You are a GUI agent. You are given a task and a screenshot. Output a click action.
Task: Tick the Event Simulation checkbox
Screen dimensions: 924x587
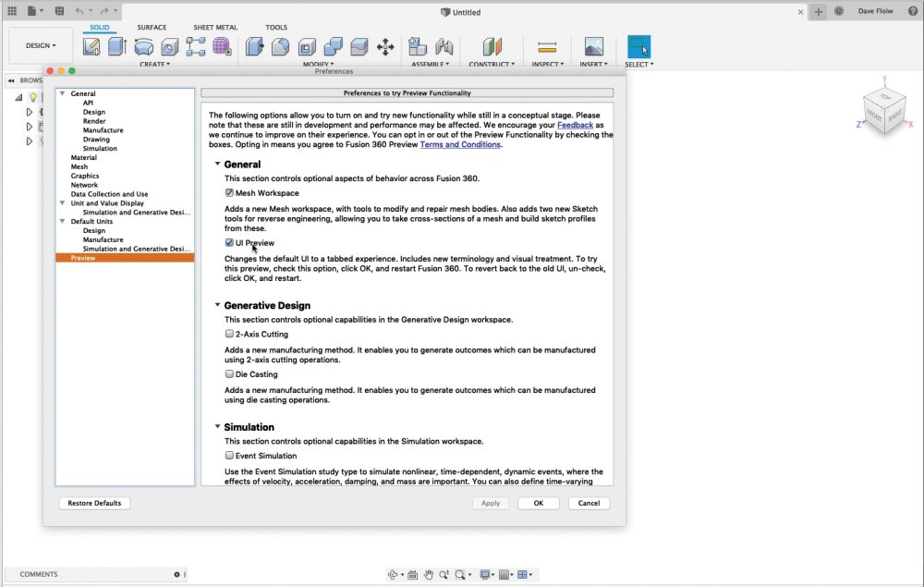pos(229,455)
